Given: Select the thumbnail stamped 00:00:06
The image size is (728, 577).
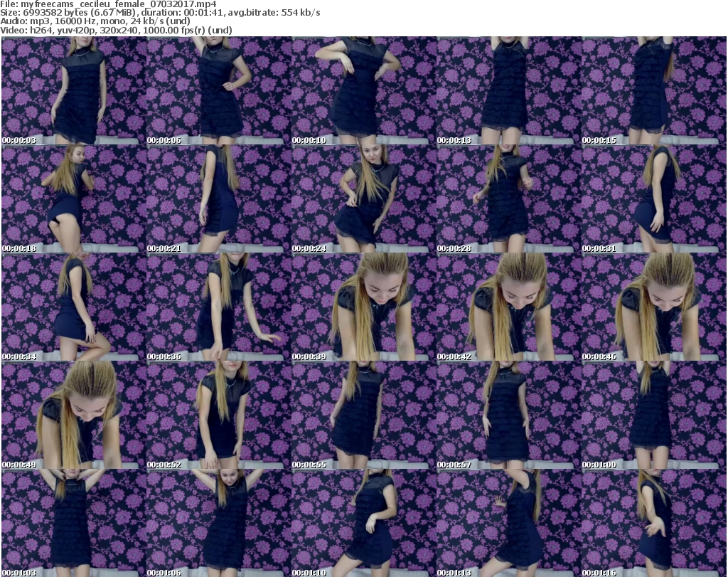Looking at the screenshot, I should pyautogui.click(x=219, y=90).
